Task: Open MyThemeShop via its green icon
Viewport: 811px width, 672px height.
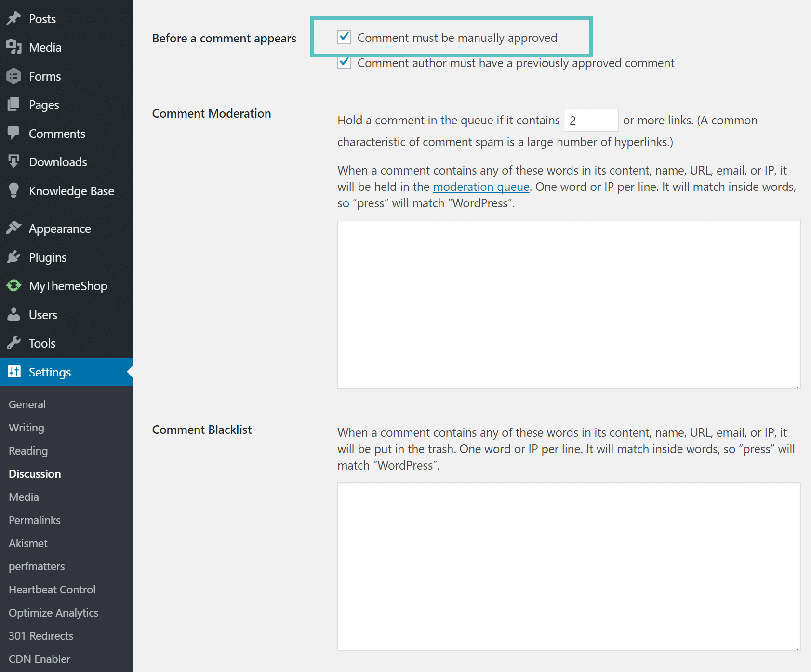Action: 13,285
